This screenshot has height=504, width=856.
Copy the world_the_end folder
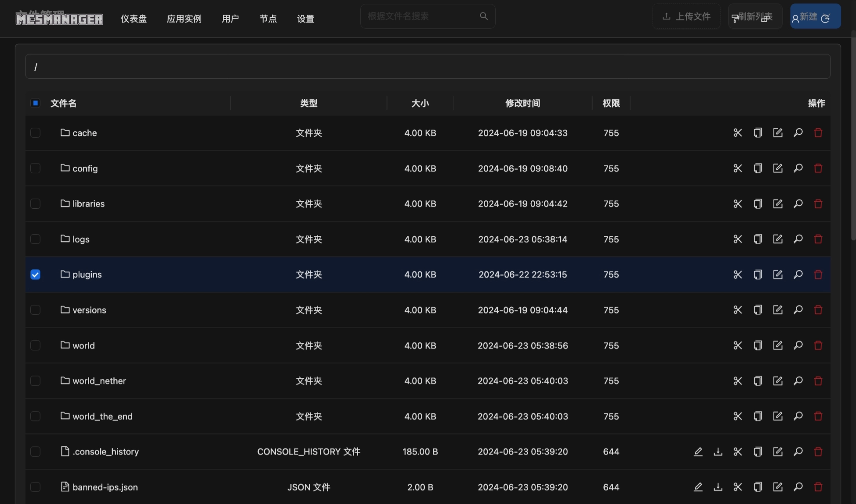click(x=758, y=416)
